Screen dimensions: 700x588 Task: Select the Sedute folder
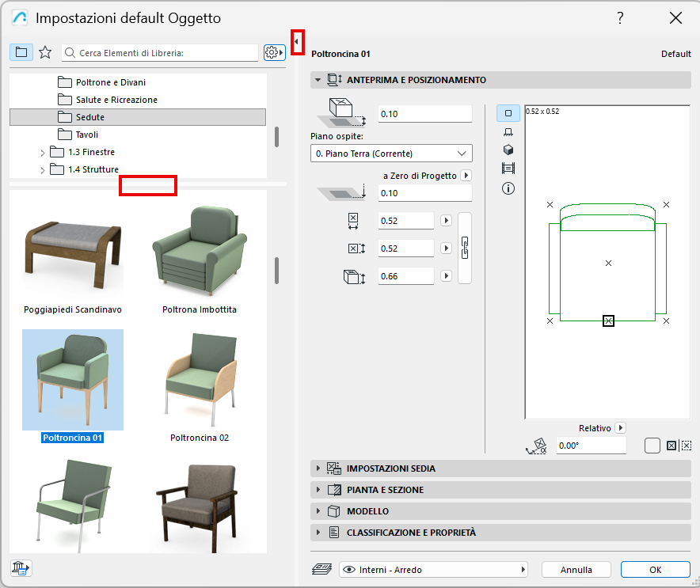138,117
